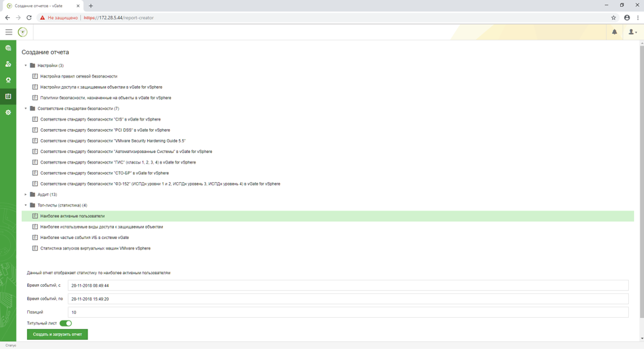Open a new browser tab
The height and width of the screenshot is (349, 644).
click(x=91, y=6)
